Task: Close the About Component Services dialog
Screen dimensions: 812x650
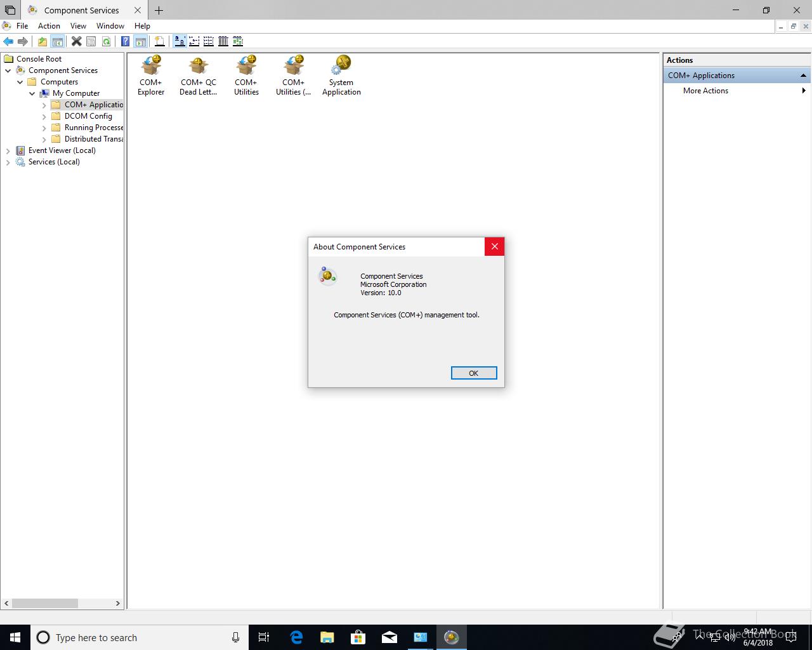Action: tap(495, 246)
